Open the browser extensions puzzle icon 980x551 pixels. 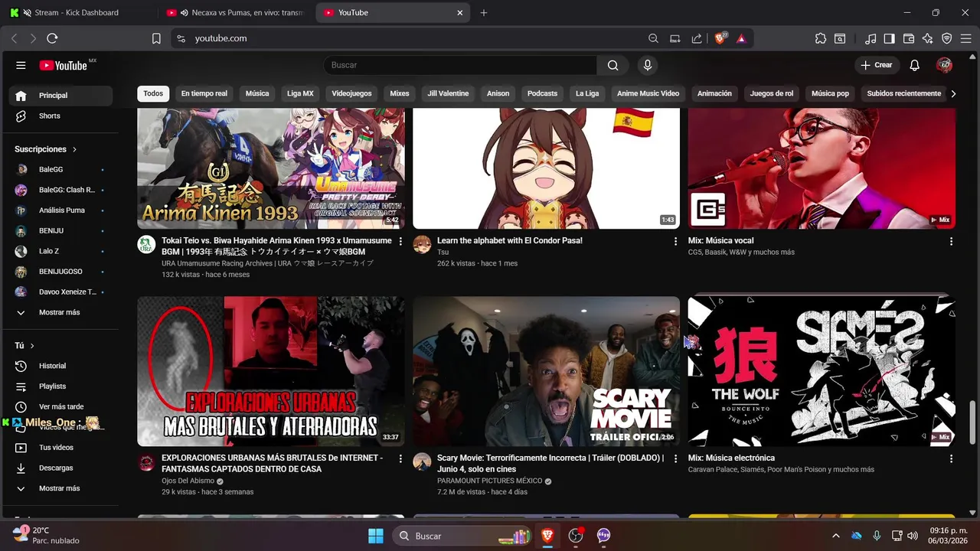pyautogui.click(x=821, y=38)
